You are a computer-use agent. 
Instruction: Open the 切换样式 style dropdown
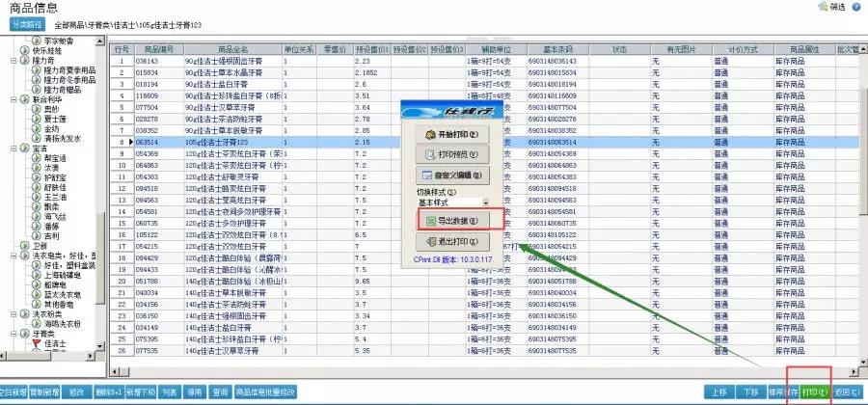485,202
